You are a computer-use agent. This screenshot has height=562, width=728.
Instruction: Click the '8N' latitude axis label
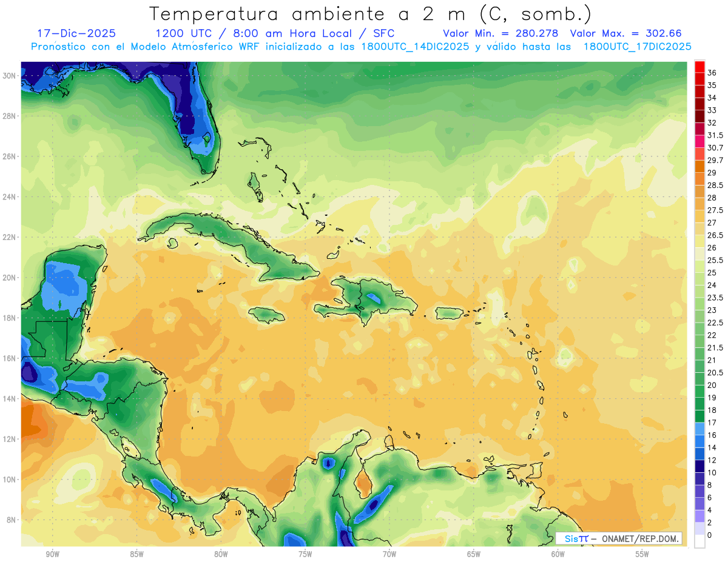[12, 520]
